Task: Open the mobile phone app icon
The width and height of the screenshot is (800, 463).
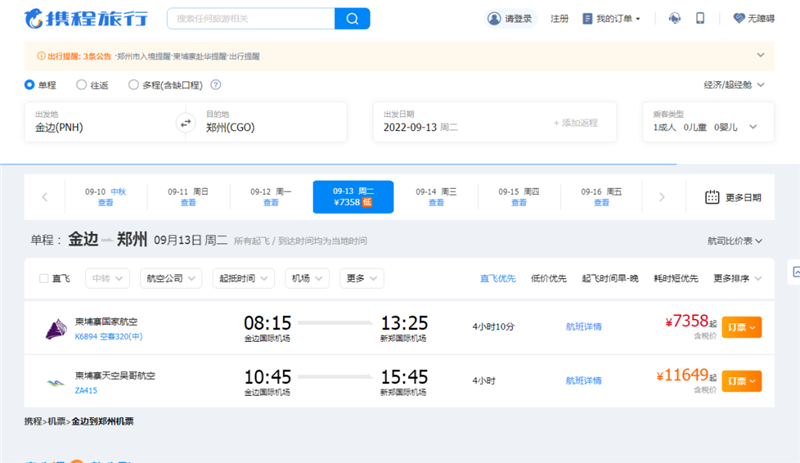Action: click(x=700, y=18)
